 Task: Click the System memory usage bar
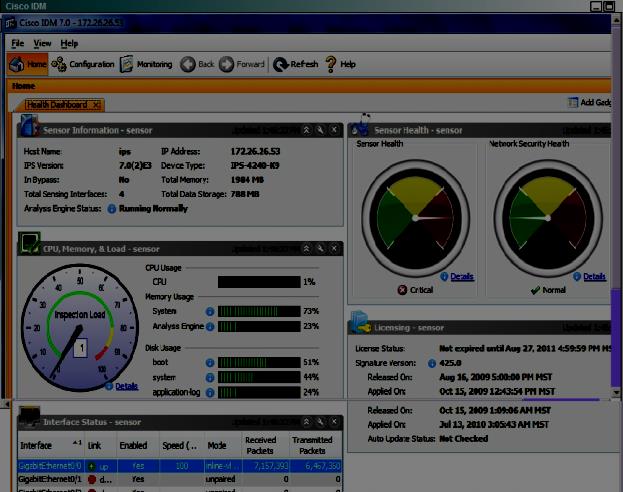(259, 311)
